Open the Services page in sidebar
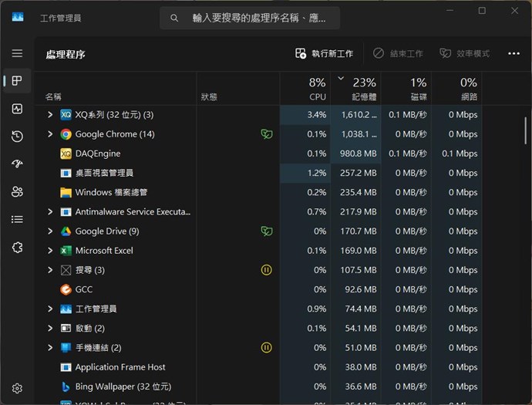Screen dimensions: 532x405 tap(17, 247)
